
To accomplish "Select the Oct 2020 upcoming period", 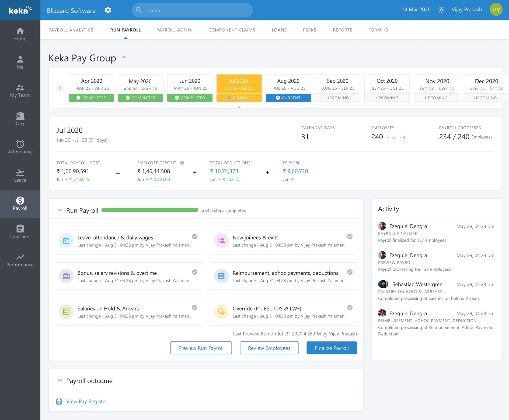I will point(387,88).
